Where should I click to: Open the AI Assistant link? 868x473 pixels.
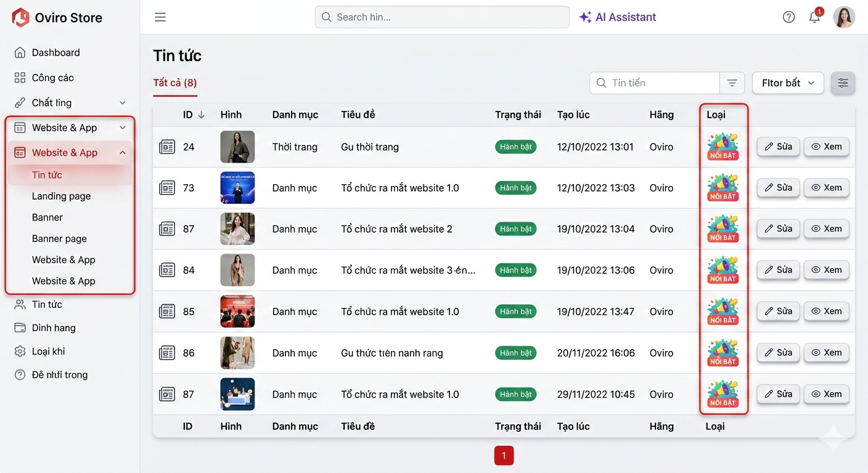pos(618,17)
